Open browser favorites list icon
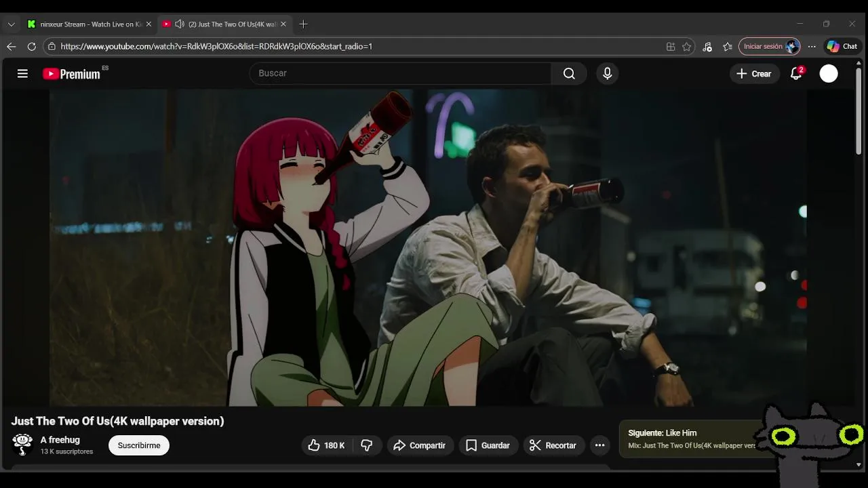The width and height of the screenshot is (868, 488). point(728,46)
